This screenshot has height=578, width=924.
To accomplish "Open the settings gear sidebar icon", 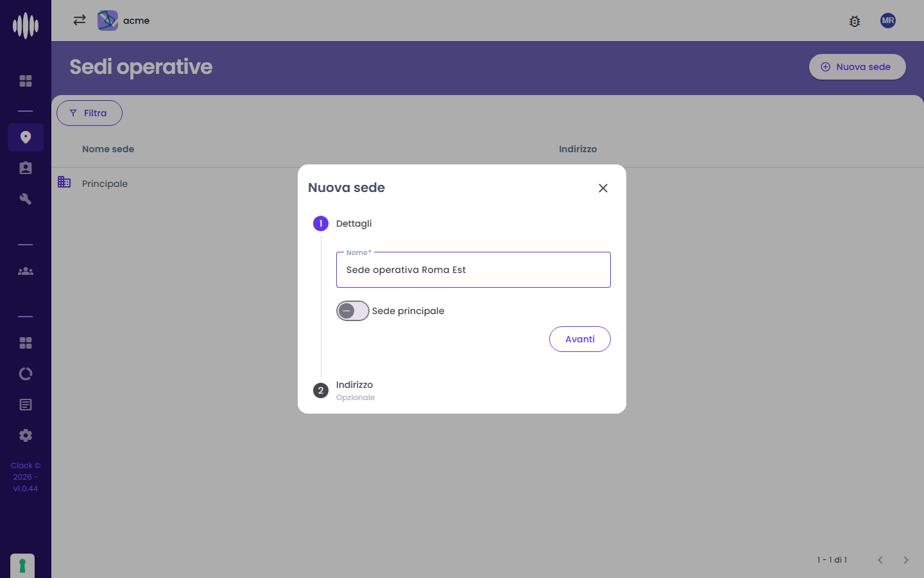I will [x=26, y=435].
